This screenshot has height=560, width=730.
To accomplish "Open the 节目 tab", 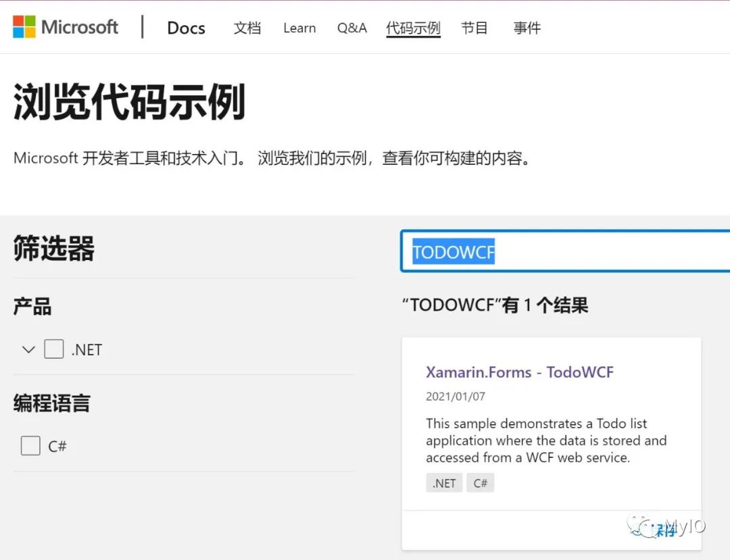I will 474,28.
